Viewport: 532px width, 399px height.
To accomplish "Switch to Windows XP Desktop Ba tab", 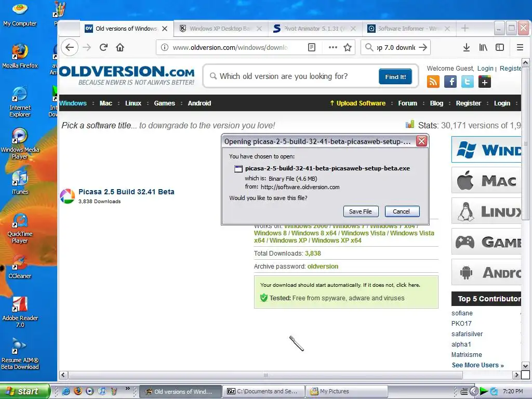I will pos(221,29).
